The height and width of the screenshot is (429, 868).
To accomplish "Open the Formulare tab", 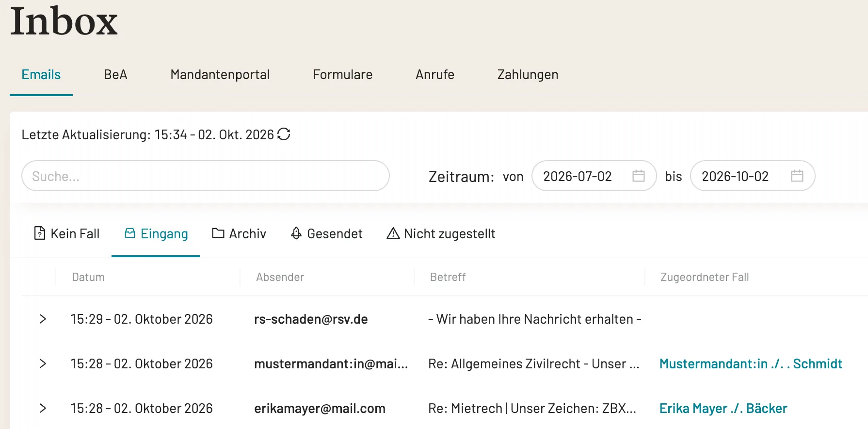I will coord(343,75).
